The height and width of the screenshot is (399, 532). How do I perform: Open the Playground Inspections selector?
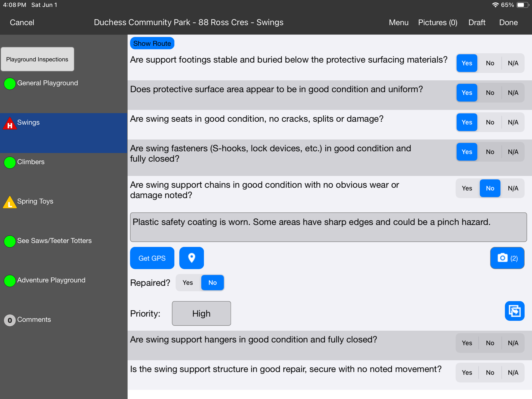click(37, 59)
